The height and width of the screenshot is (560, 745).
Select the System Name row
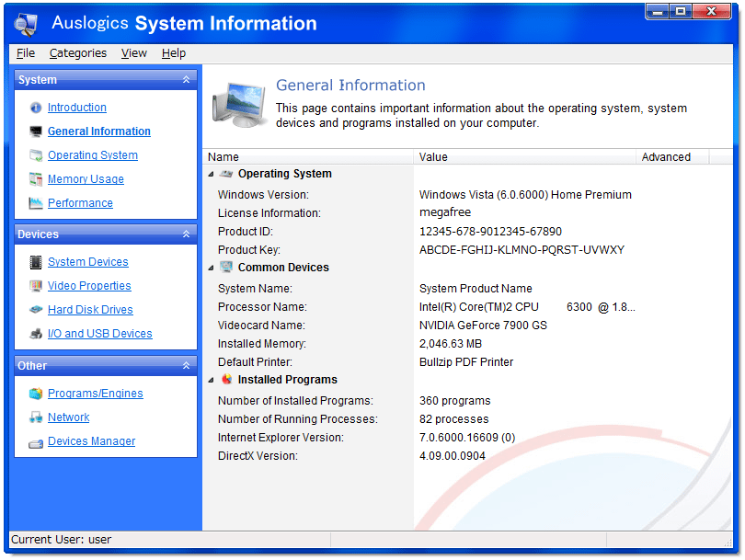[x=468, y=289]
